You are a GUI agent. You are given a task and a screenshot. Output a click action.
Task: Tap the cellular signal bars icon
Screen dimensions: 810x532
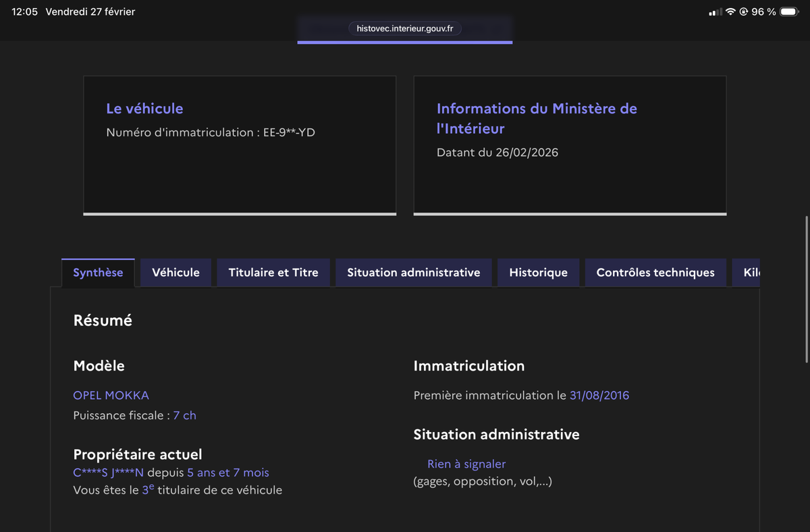click(715, 12)
